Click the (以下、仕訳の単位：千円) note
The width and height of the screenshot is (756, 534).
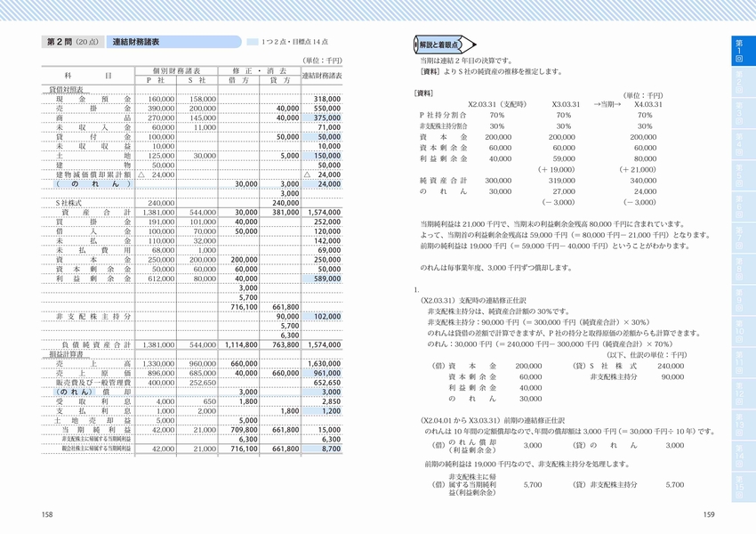646,355
